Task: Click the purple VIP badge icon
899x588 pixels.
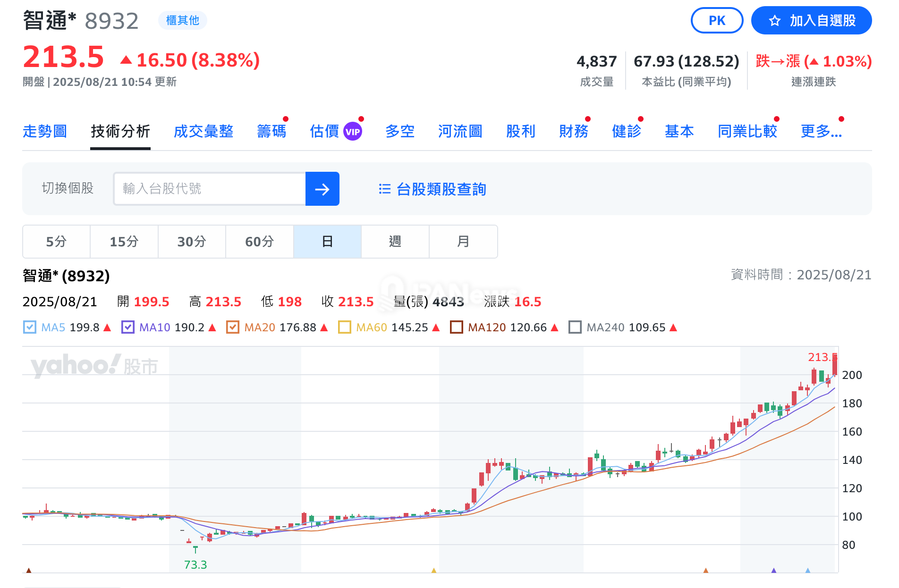Action: [353, 132]
